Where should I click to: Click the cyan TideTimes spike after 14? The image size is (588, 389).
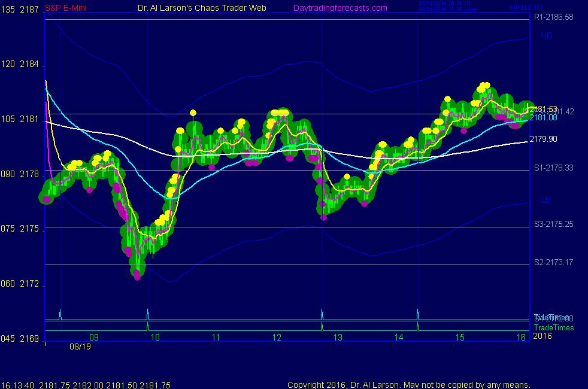(x=418, y=314)
